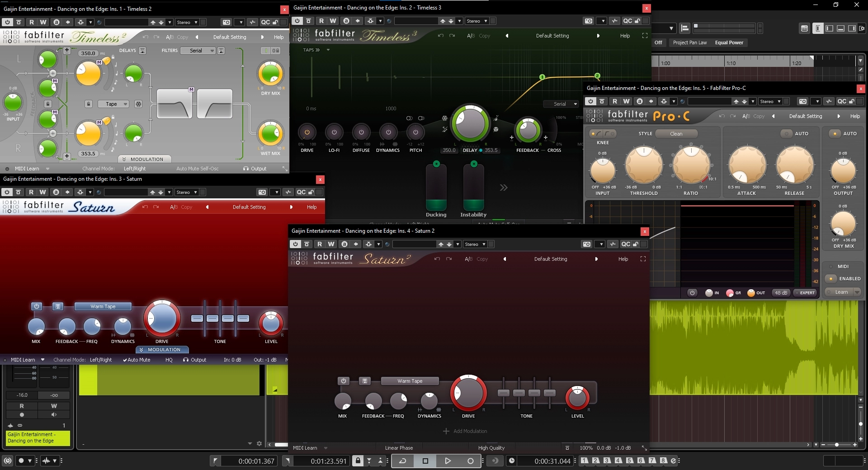Expand the Modulation section in Timeless 2
This screenshot has width=868, height=470.
coord(144,159)
